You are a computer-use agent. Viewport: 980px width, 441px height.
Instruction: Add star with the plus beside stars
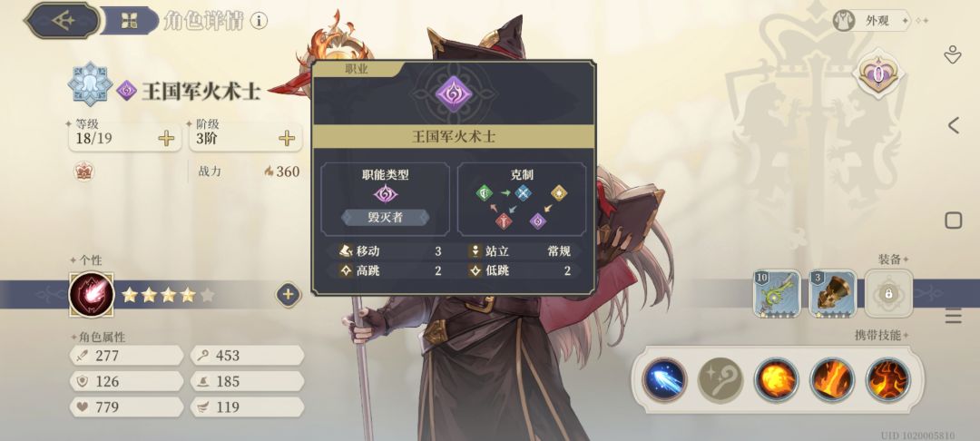(288, 295)
